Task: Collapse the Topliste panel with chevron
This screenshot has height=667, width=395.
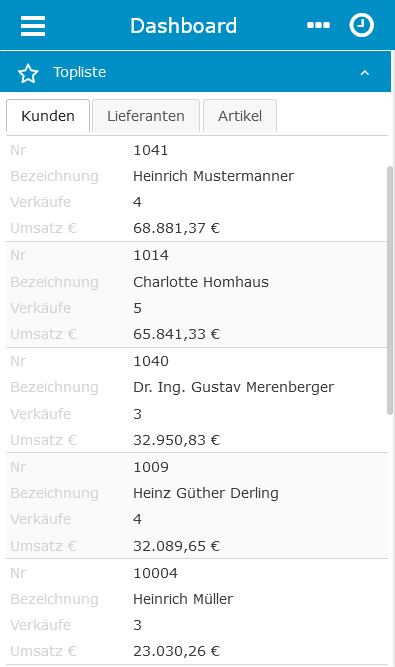Action: 365,73
